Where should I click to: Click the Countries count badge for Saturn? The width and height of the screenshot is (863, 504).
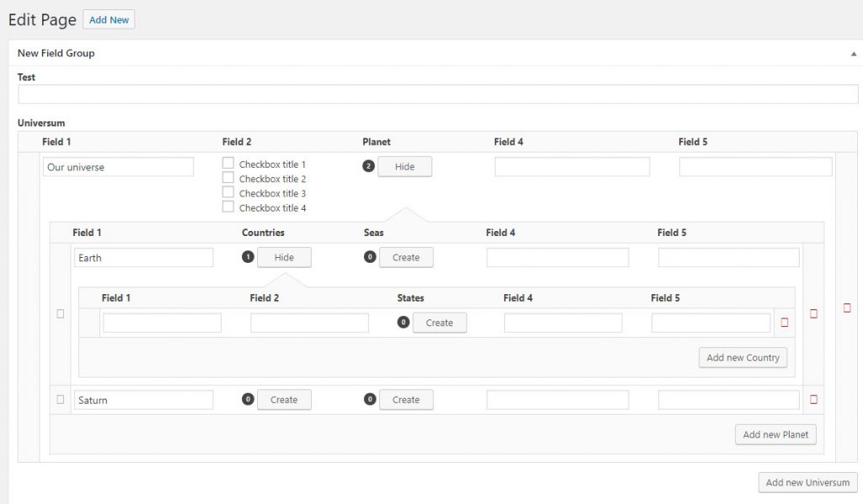click(249, 399)
